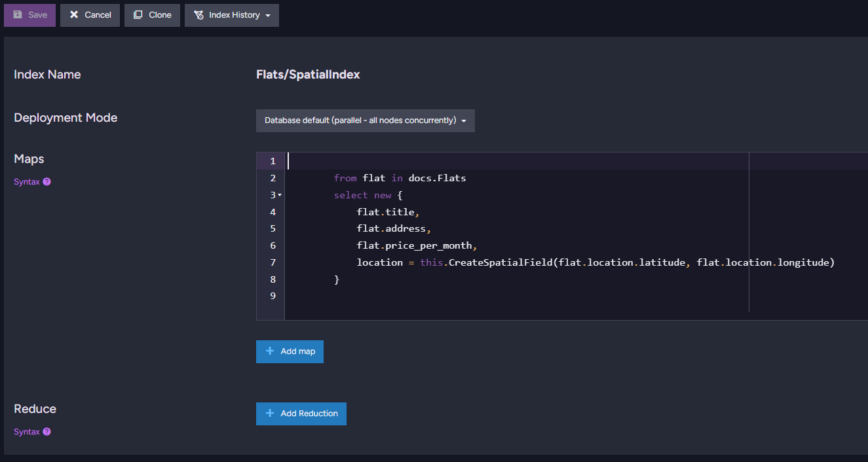Click the plus icon on Add map

point(270,351)
